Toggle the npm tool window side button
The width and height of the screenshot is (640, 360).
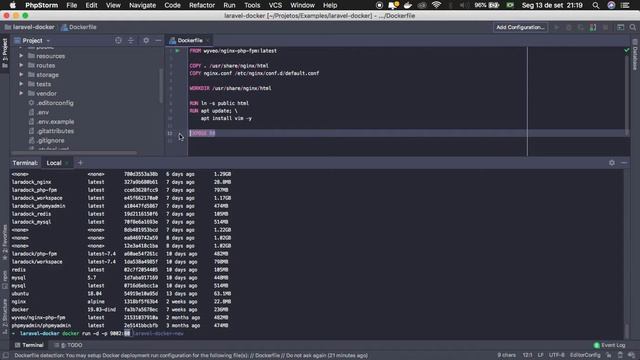point(5,280)
